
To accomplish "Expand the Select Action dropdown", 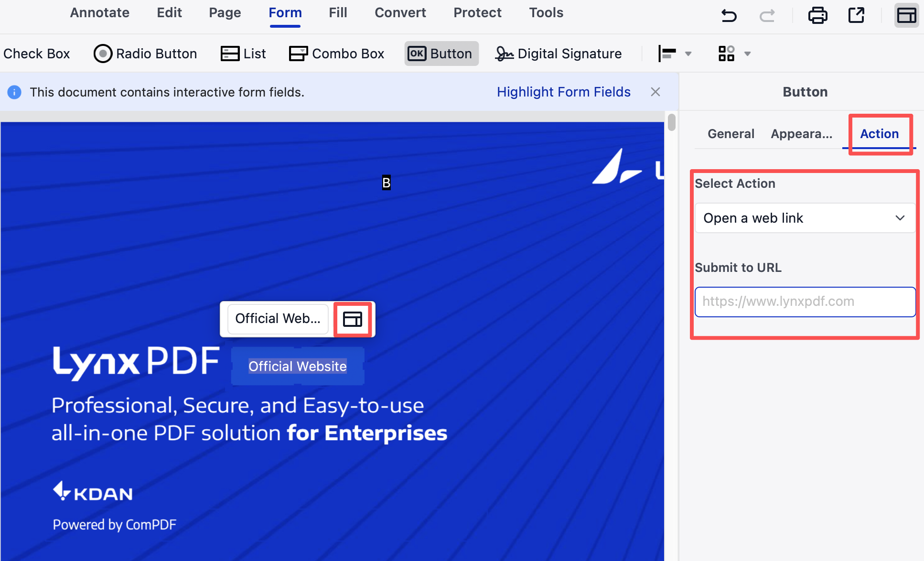I will [x=805, y=218].
